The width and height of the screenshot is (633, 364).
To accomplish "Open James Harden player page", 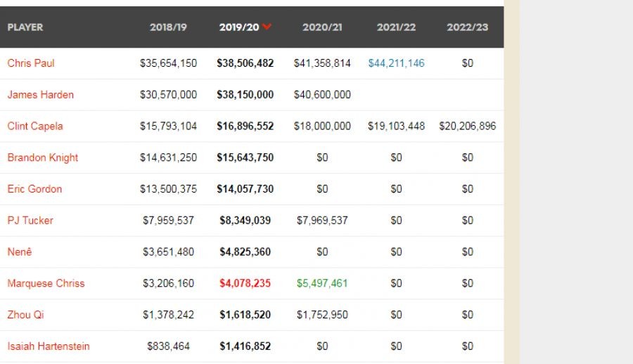I will click(x=40, y=95).
